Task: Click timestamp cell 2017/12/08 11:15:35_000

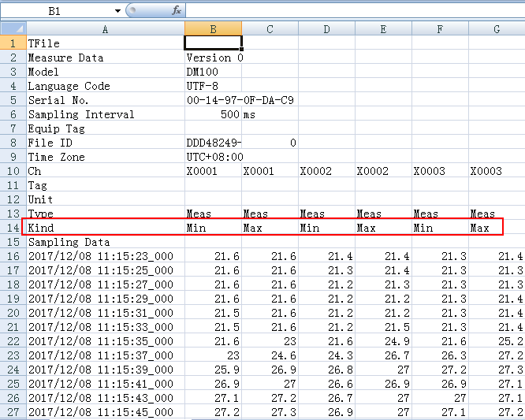Action: pyautogui.click(x=105, y=341)
